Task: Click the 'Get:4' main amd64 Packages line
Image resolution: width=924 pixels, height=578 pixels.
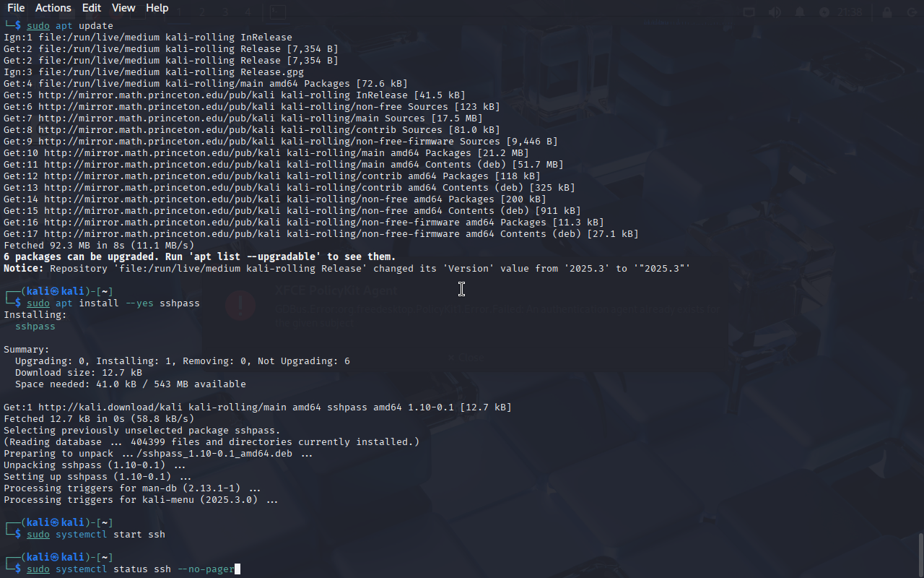Action: point(206,84)
